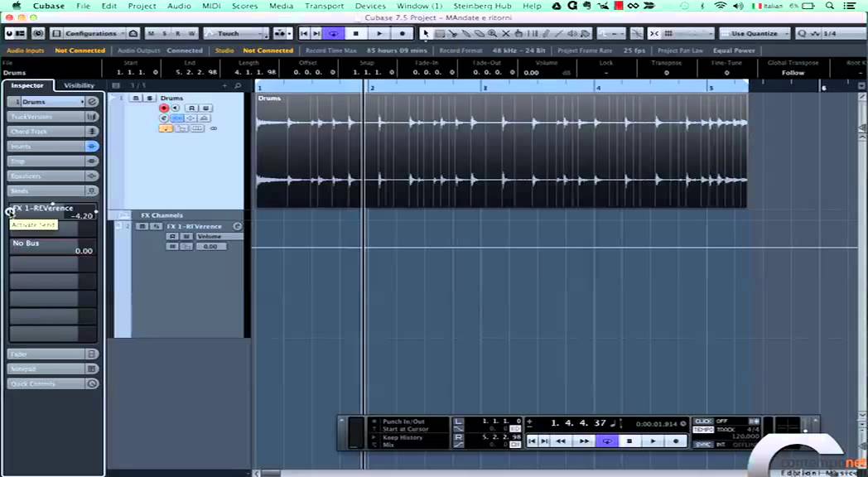The height and width of the screenshot is (477, 868).
Task: Activate the FX 1-REVerence send power button
Action: coord(9,211)
